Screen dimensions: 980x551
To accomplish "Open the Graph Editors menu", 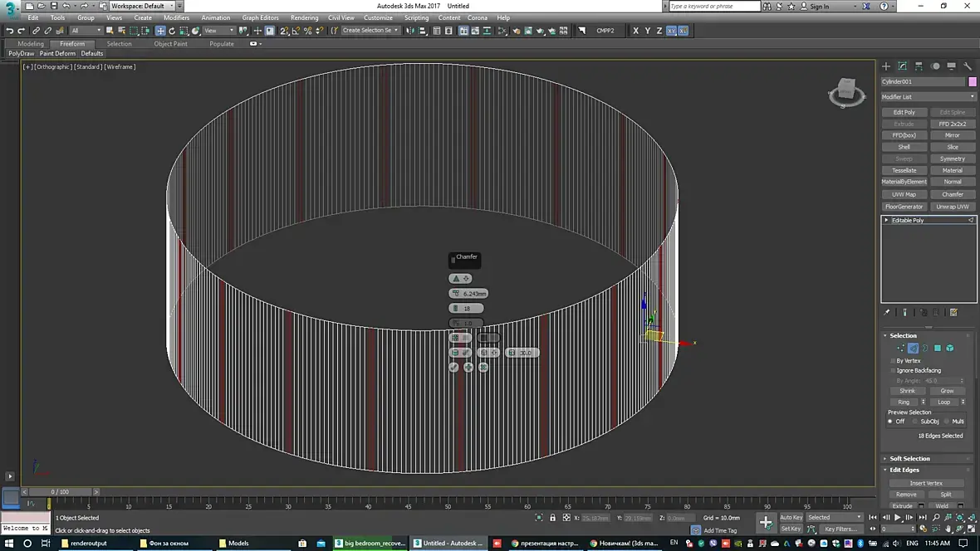I will point(260,17).
